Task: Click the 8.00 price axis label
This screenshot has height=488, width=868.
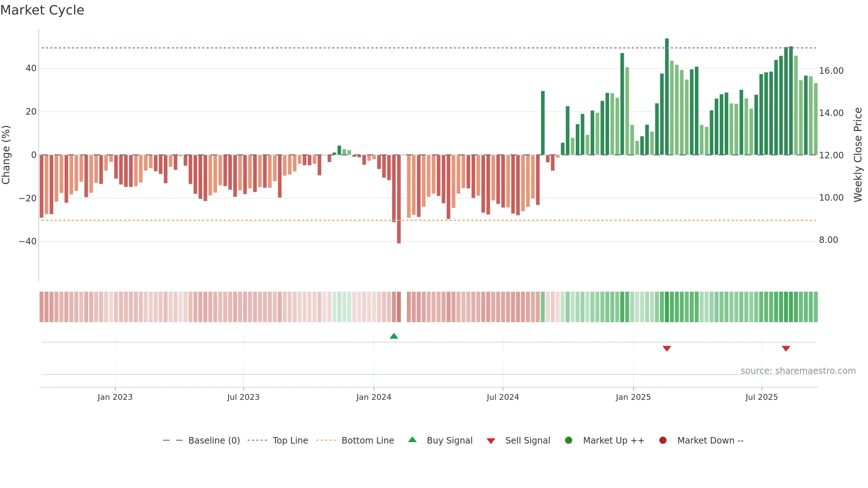Action: click(829, 240)
